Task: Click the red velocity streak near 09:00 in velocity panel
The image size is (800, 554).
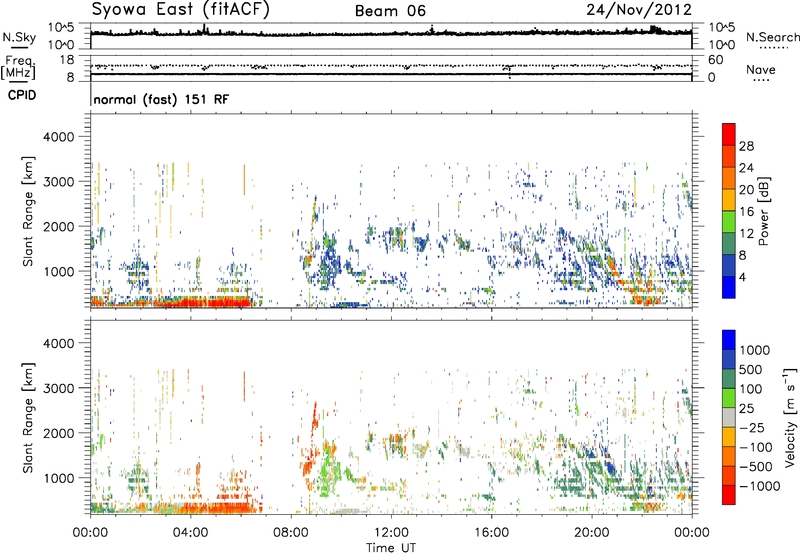Action: click(314, 416)
